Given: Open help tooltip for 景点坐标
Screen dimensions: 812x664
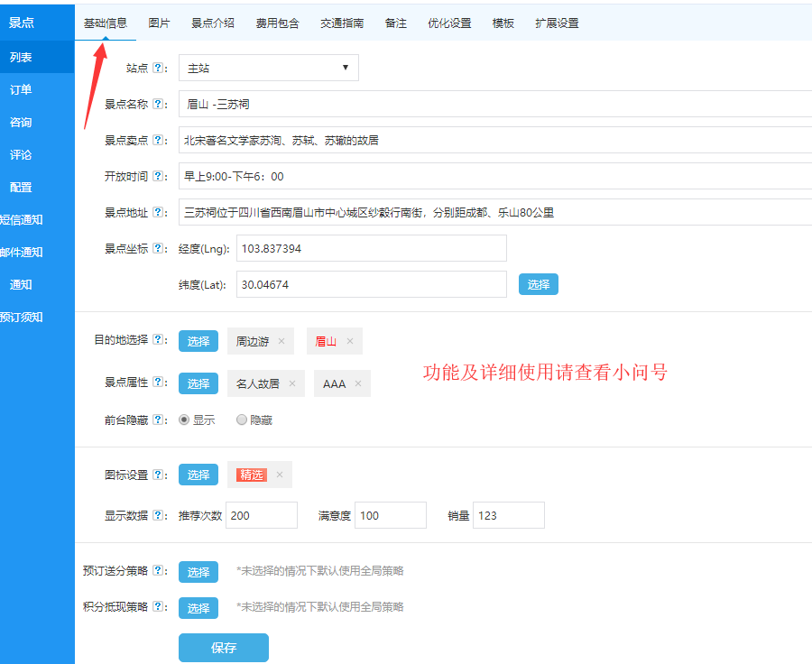Looking at the screenshot, I should [158, 249].
